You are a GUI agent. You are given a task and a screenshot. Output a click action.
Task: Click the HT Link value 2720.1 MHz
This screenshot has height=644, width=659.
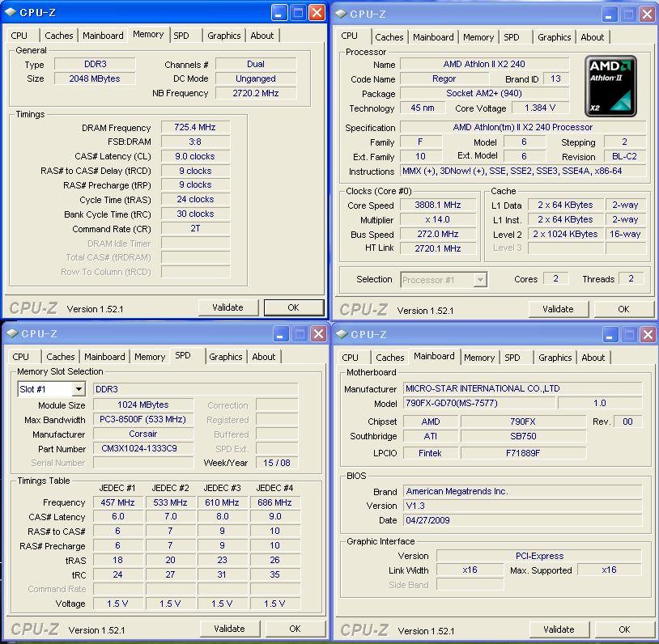pyautogui.click(x=437, y=248)
